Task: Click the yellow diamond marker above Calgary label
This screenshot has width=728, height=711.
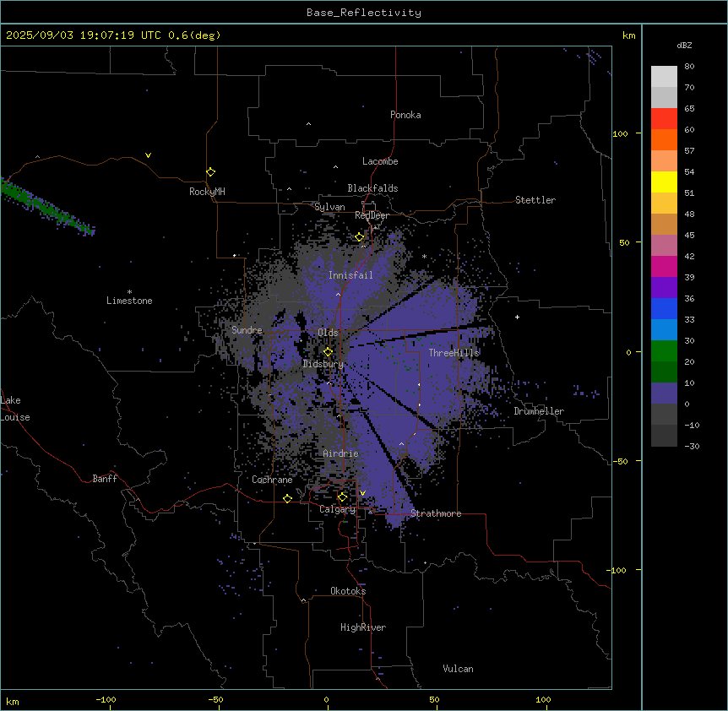Action: click(342, 497)
